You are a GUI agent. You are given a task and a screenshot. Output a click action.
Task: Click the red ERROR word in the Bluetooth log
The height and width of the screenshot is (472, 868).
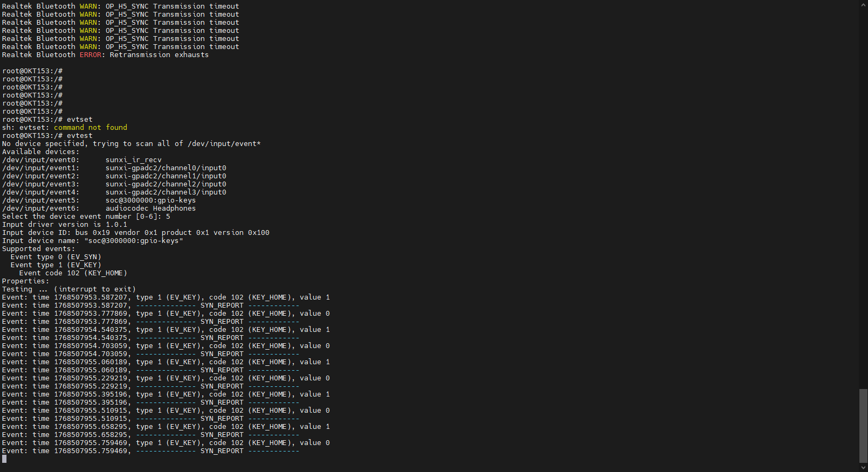(x=90, y=55)
